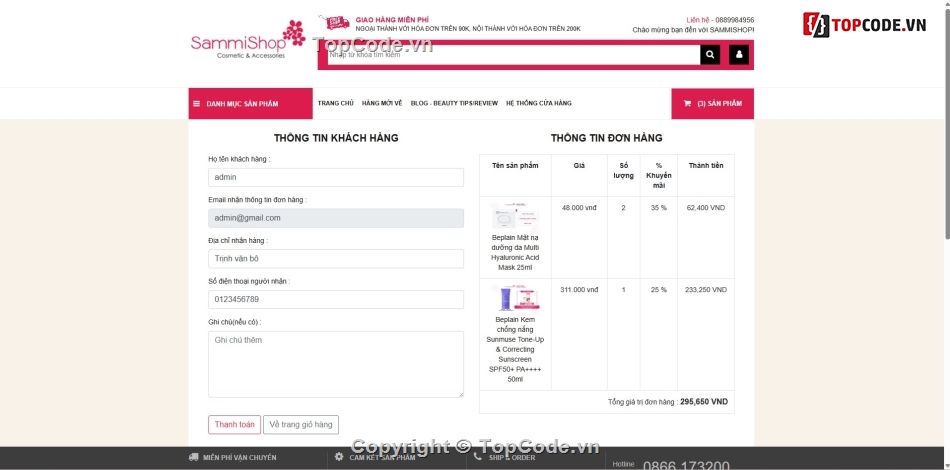Go to Trang chủ
The width and height of the screenshot is (950, 470).
[336, 104]
